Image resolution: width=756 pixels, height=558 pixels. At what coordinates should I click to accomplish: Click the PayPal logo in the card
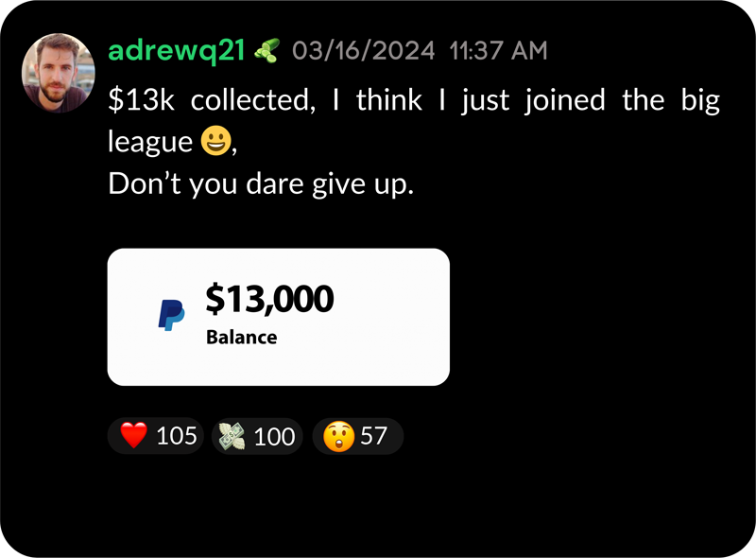click(171, 315)
